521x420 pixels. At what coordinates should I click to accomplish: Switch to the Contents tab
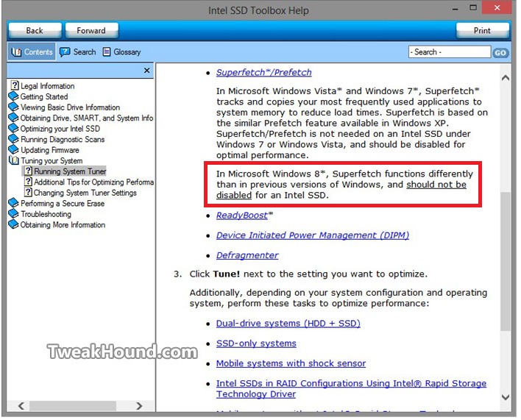32,51
